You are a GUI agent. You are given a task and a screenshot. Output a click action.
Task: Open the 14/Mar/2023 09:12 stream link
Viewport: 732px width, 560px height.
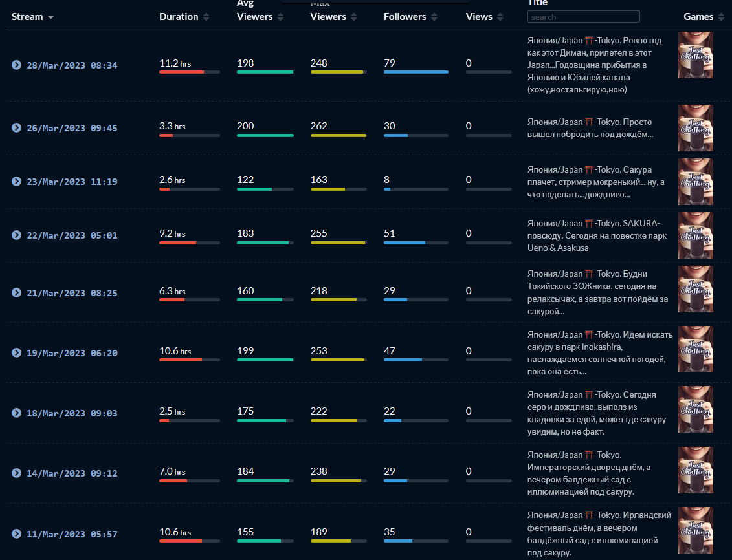click(x=72, y=473)
